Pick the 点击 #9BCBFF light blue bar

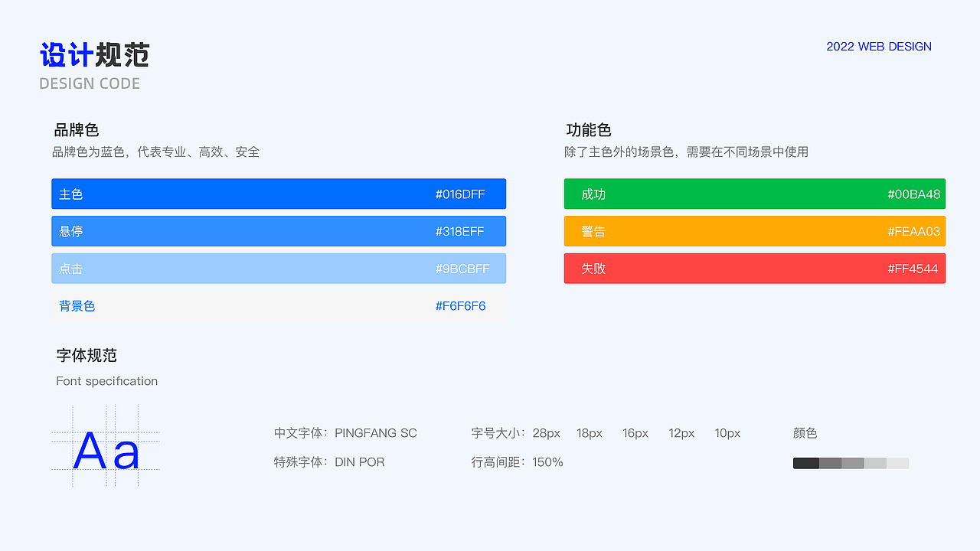[x=279, y=269]
